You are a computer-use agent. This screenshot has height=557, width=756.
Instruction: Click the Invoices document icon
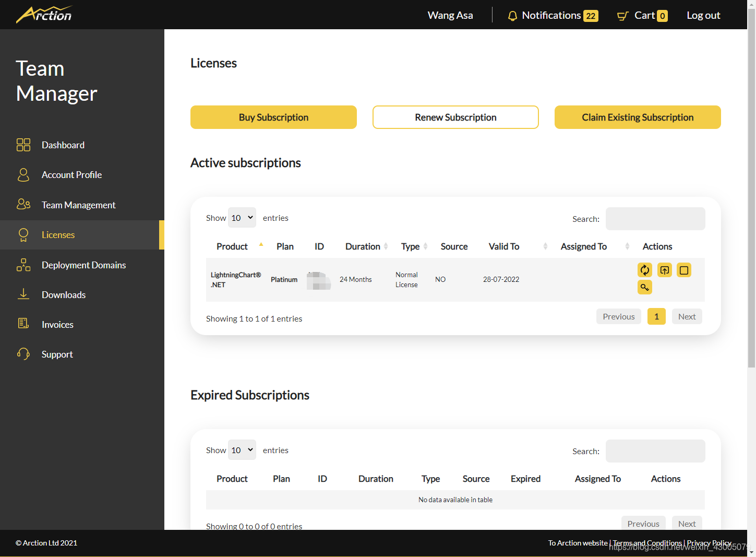click(x=23, y=324)
